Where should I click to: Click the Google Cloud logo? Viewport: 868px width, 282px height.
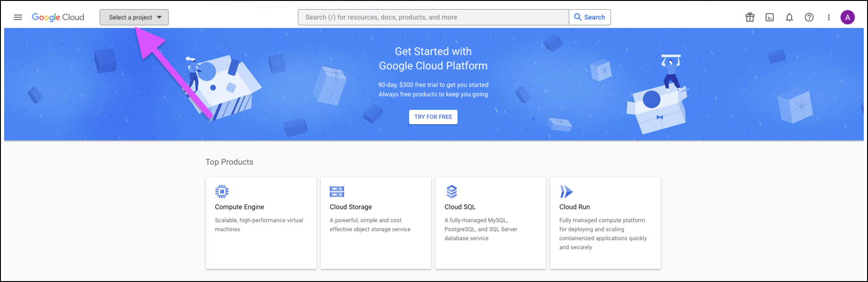point(58,17)
